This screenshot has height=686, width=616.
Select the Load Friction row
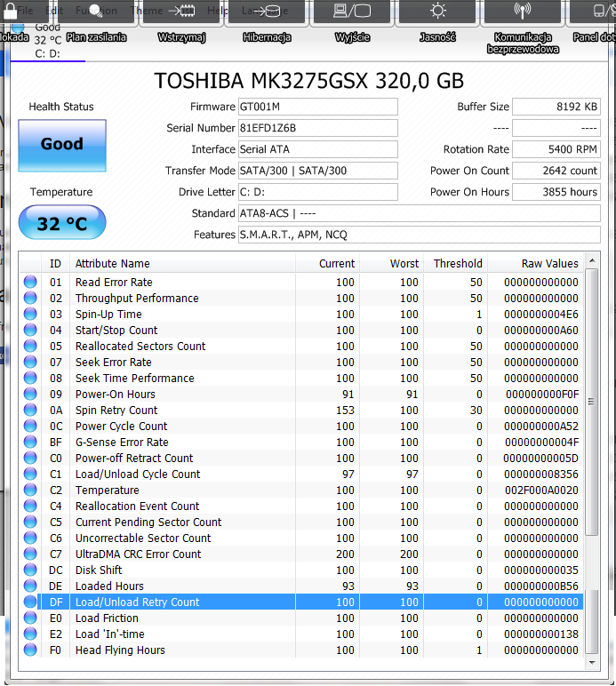pyautogui.click(x=301, y=618)
